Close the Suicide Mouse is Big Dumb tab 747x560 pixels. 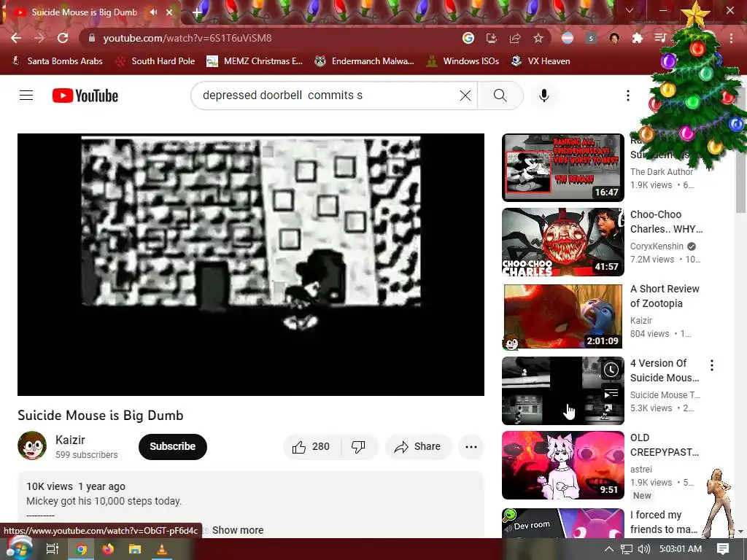click(x=169, y=12)
